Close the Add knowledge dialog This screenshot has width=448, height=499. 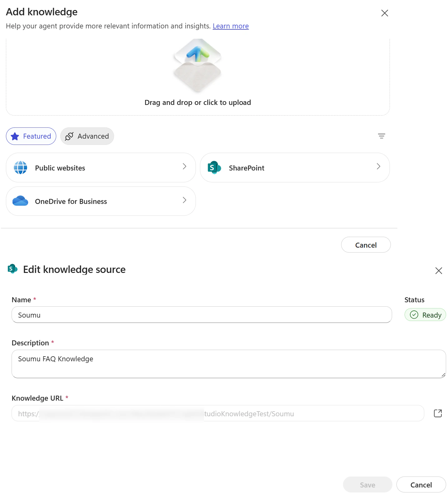pyautogui.click(x=385, y=13)
